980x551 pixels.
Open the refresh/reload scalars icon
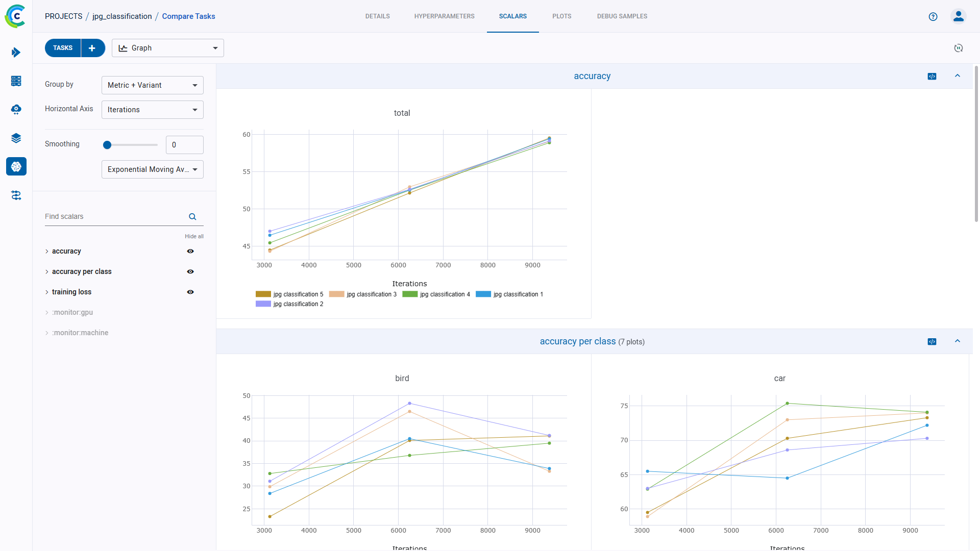[x=959, y=48]
